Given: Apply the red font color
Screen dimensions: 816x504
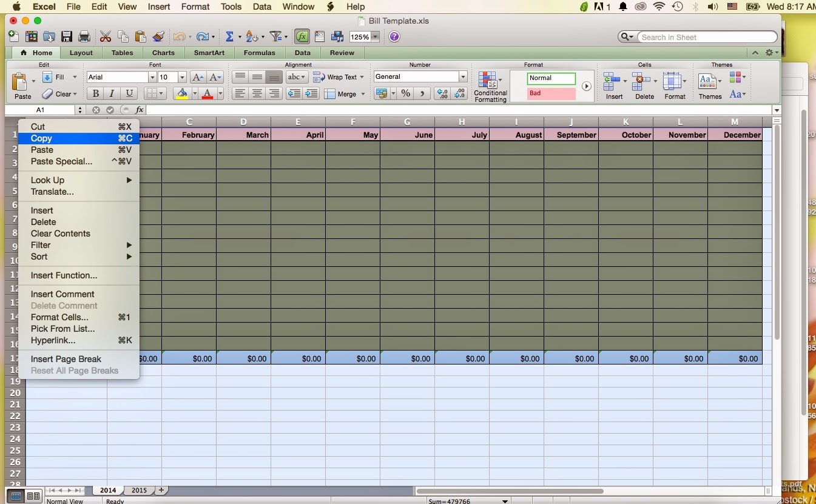Looking at the screenshot, I should 207,93.
